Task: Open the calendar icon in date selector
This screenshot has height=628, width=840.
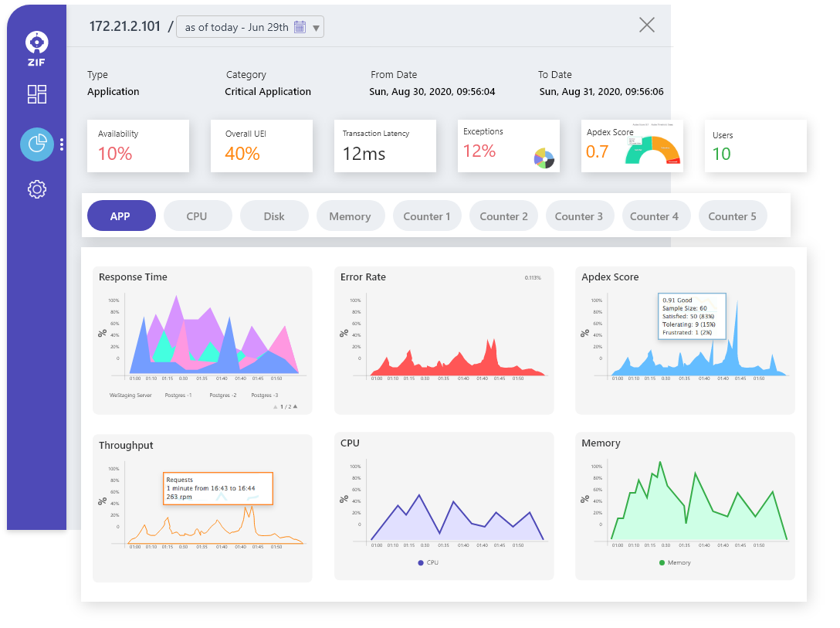Action: click(300, 27)
